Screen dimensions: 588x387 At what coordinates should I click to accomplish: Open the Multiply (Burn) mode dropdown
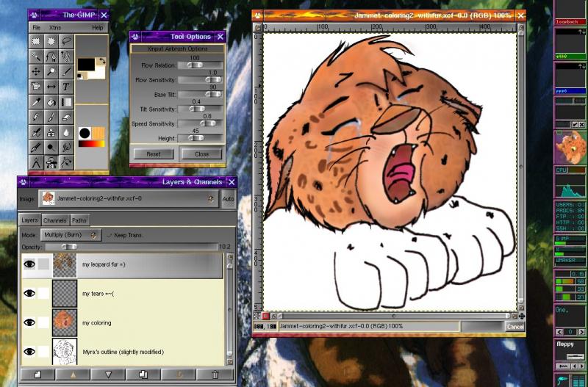coord(72,235)
